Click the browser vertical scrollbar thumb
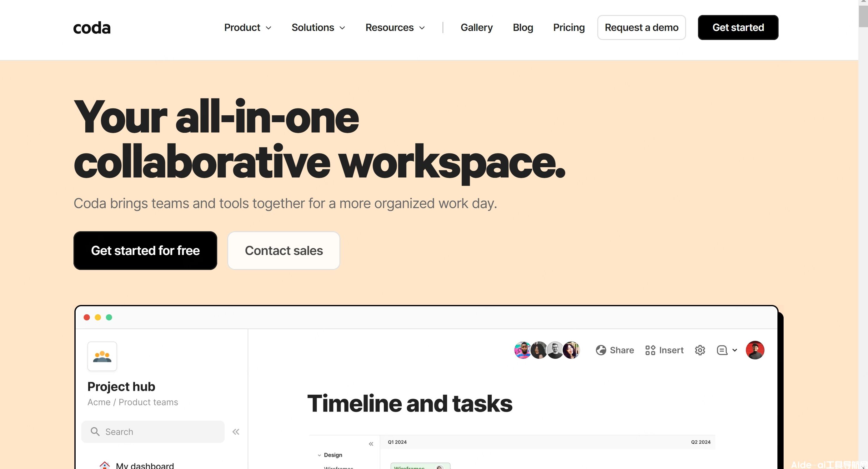The width and height of the screenshot is (868, 469). pyautogui.click(x=863, y=16)
